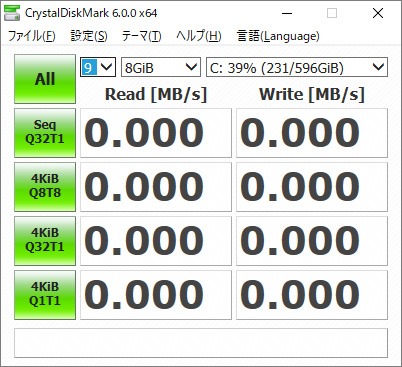This screenshot has width=402, height=367.
Task: Click the 4KiB Q8T8 read result field
Action: [x=156, y=187]
